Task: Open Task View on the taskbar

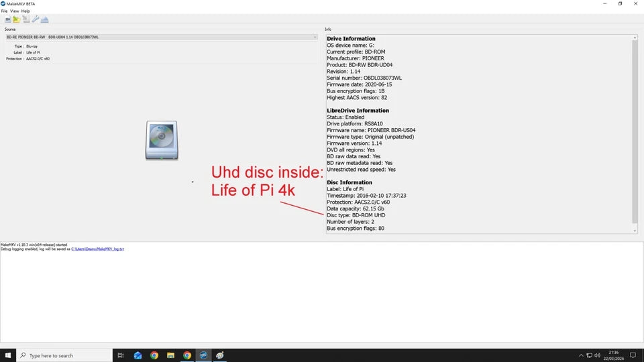Action: [x=120, y=355]
